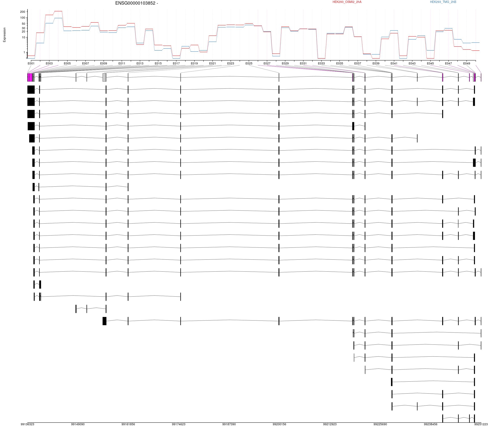The image size is (504, 428).
Task: Click genomic coordinate 99174623
Action: [x=179, y=424]
